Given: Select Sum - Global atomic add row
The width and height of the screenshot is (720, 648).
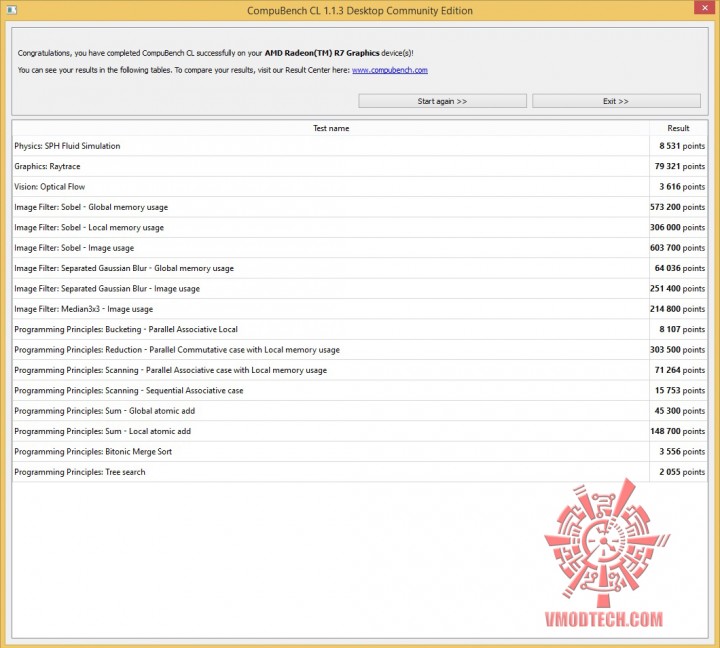Looking at the screenshot, I should pos(360,411).
